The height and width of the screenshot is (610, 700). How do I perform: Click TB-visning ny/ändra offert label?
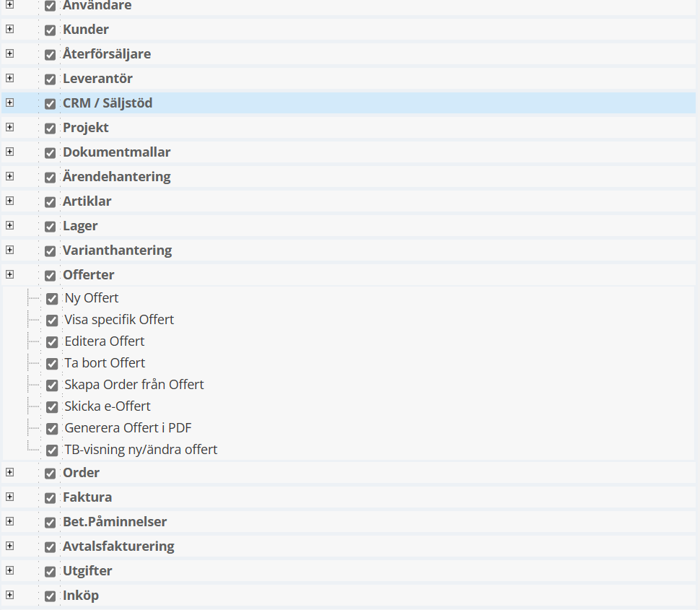tap(141, 450)
